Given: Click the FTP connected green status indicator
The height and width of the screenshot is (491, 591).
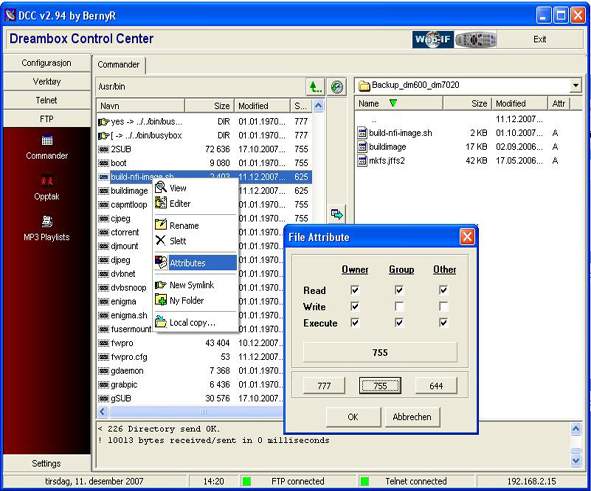Looking at the screenshot, I should pos(247,481).
